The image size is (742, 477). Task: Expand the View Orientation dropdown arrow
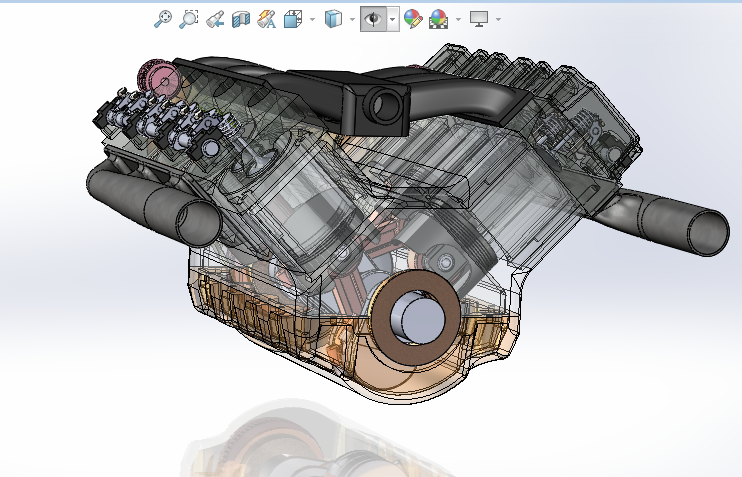tap(312, 19)
